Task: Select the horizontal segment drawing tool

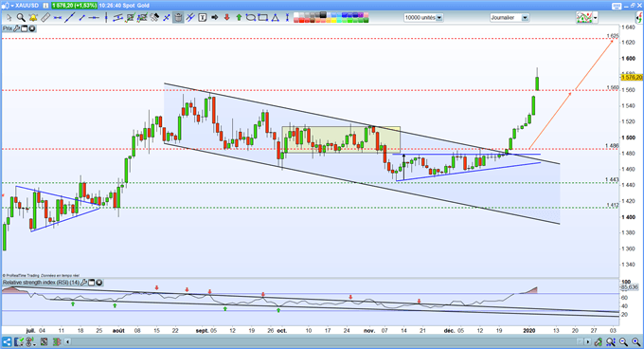Action: click(x=57, y=17)
